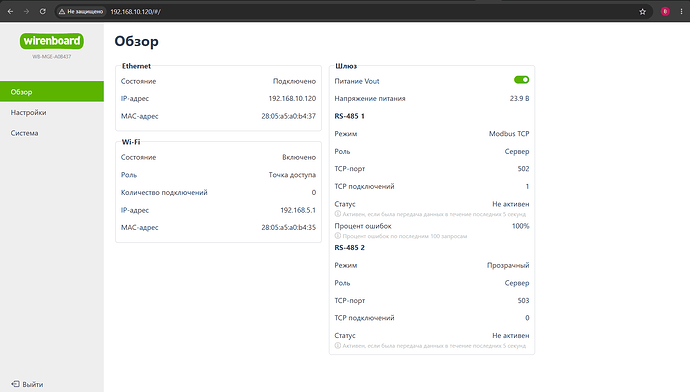Click mode value 'Modbus TCP'
Viewport: 690px width, 392px height.
(509, 134)
